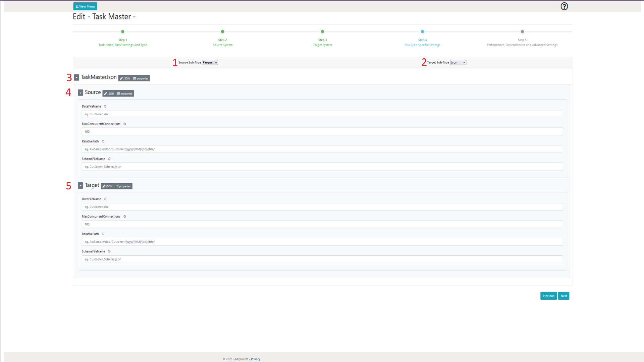This screenshot has width=644, height=362.
Task: Click the info icon beside Source DataFileName
Action: pyautogui.click(x=105, y=107)
